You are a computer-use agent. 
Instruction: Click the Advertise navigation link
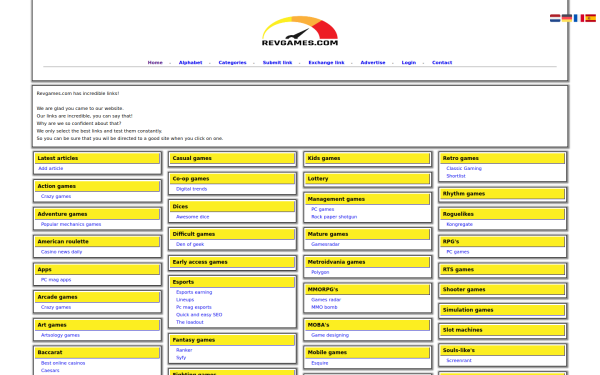tap(373, 62)
